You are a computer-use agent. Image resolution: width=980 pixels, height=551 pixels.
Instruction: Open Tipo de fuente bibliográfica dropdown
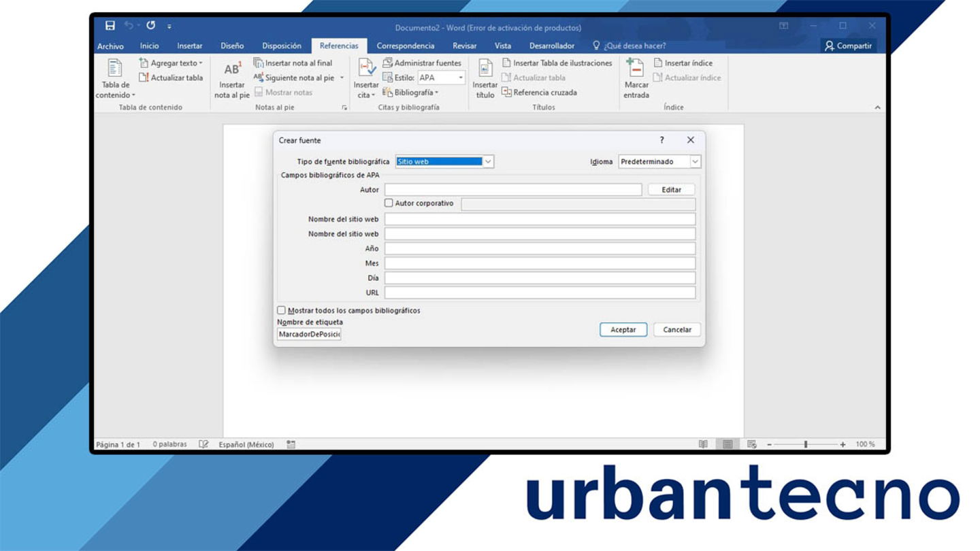[488, 162]
